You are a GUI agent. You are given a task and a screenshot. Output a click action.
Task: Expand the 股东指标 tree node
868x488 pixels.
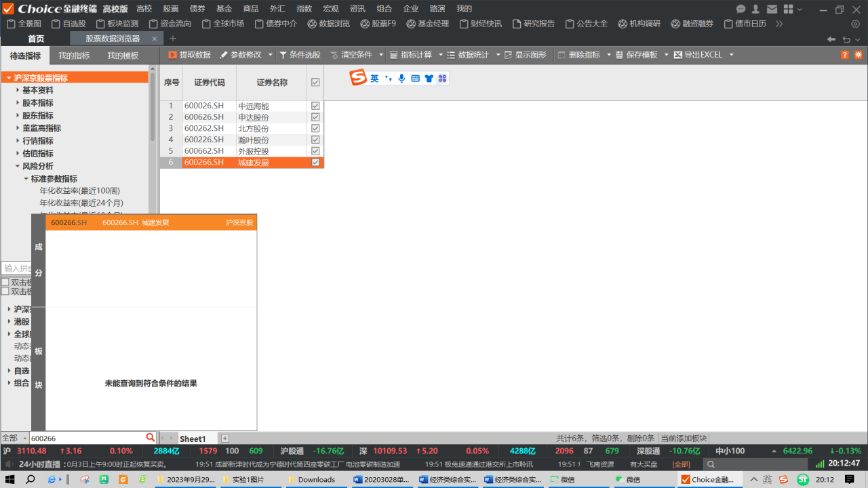click(x=18, y=116)
